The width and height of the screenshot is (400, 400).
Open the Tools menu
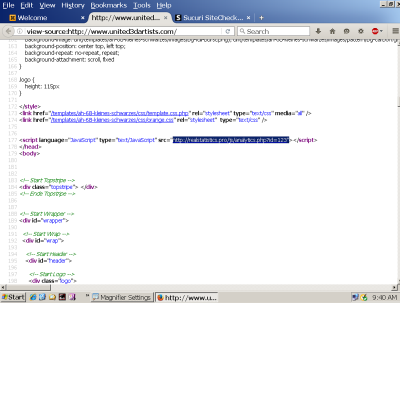(x=142, y=5)
